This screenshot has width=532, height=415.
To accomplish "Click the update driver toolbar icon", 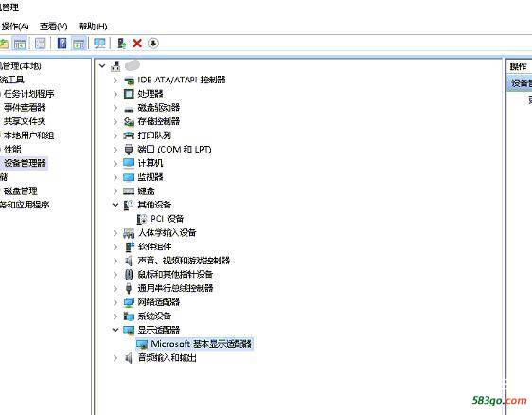I will [x=122, y=44].
